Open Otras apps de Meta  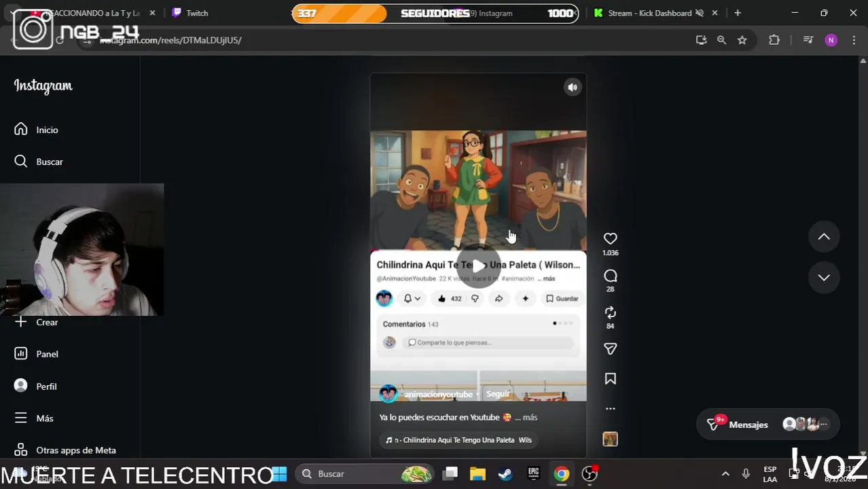tap(66, 450)
